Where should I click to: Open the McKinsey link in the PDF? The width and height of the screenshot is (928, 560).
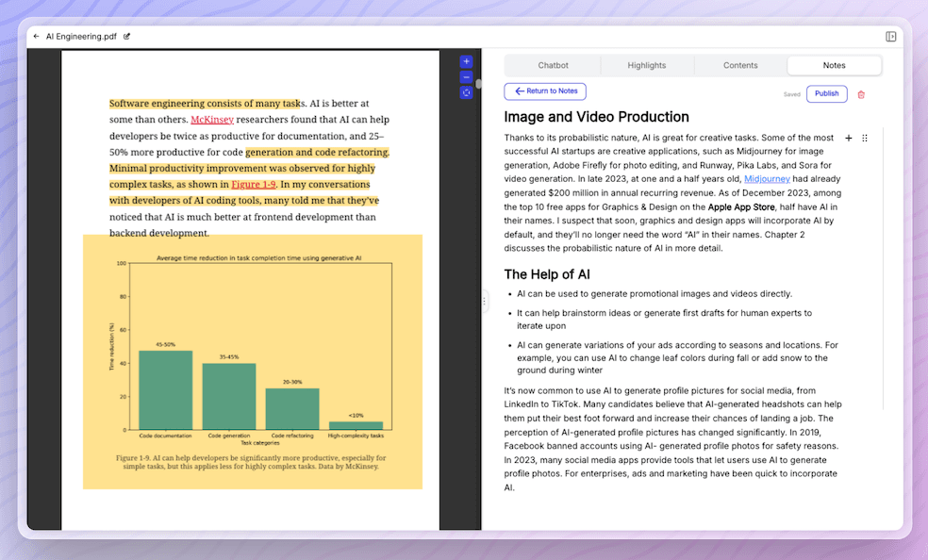pos(212,119)
